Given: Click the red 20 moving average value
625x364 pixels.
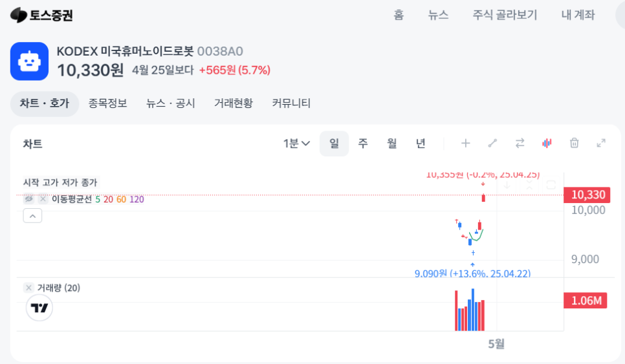Looking at the screenshot, I should click(109, 199).
